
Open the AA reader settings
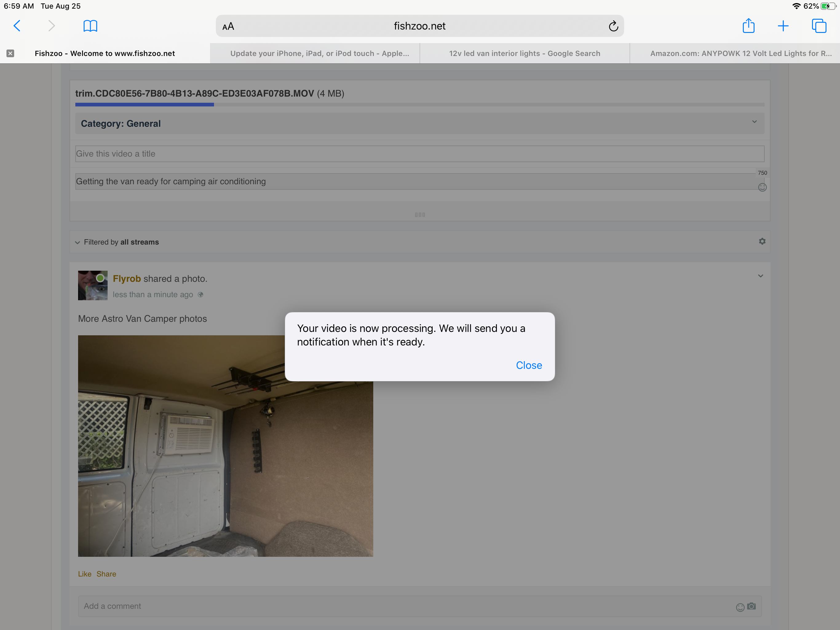[228, 26]
